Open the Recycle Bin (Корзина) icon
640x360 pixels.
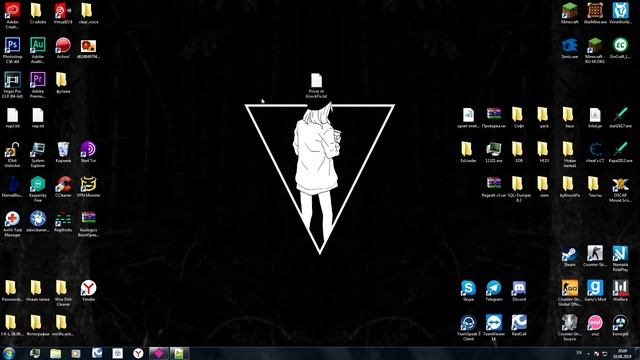pyautogui.click(x=63, y=151)
